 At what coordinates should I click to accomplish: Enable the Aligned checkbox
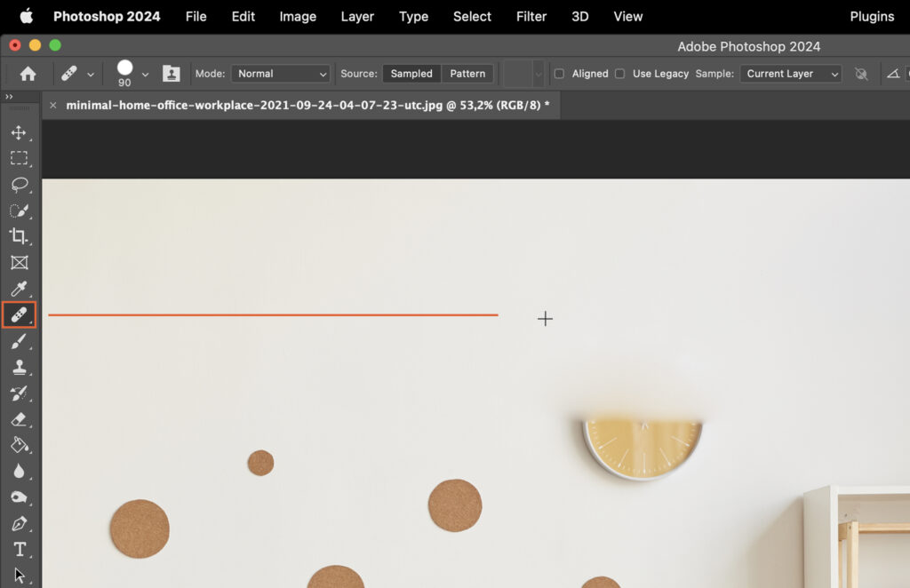559,74
